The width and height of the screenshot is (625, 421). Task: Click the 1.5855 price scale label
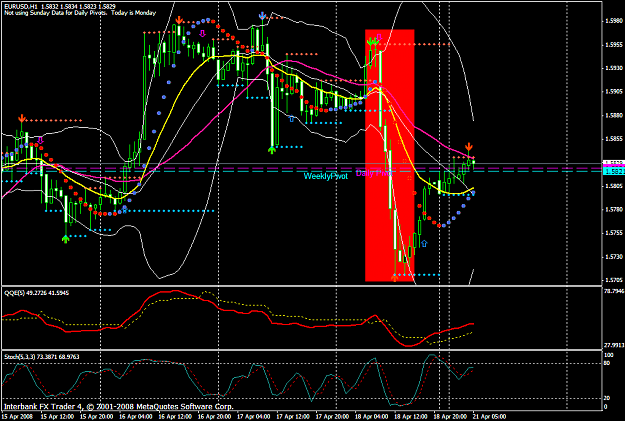point(614,139)
